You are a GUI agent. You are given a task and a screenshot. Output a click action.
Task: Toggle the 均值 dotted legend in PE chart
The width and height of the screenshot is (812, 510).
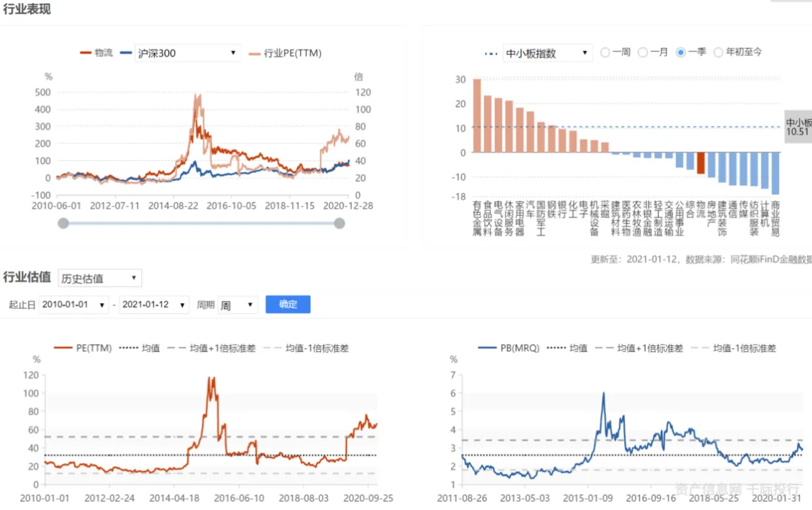tap(139, 348)
